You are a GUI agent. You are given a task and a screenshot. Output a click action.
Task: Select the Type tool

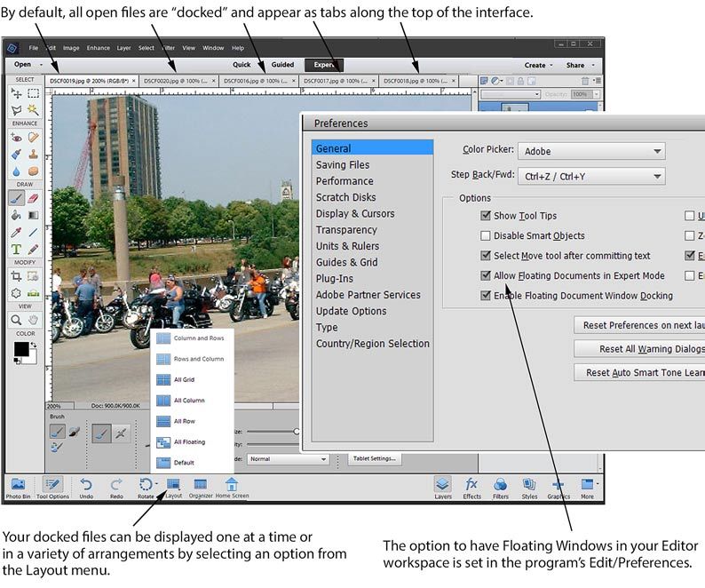point(16,250)
